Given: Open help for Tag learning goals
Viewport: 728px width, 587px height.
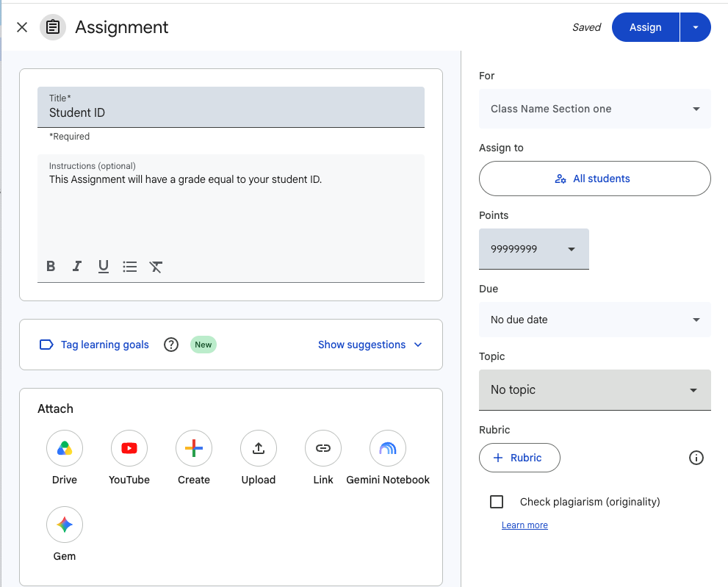Looking at the screenshot, I should (x=171, y=345).
